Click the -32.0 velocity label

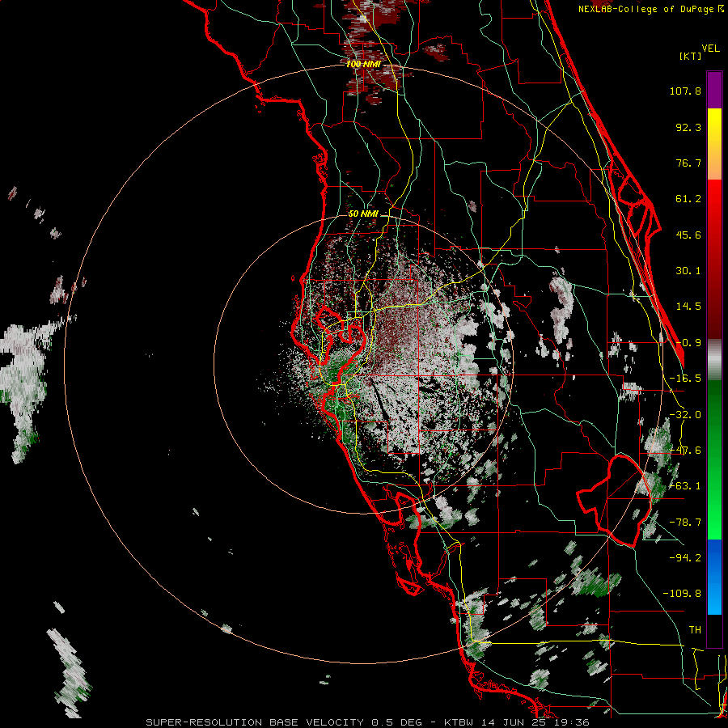click(685, 415)
